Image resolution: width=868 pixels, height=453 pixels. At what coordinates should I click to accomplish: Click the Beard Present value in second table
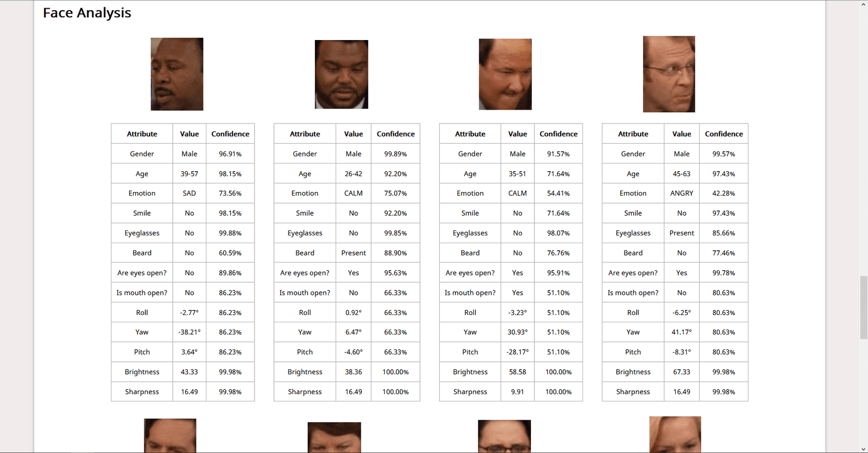click(353, 253)
